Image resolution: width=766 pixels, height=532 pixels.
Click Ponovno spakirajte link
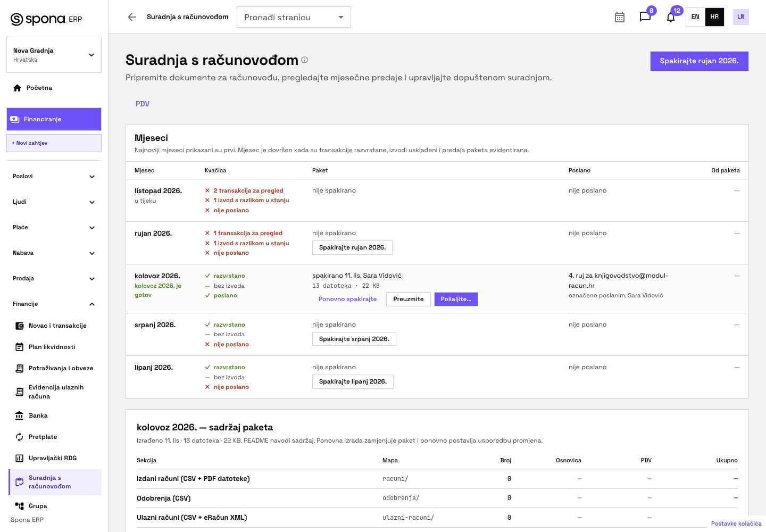pyautogui.click(x=347, y=299)
